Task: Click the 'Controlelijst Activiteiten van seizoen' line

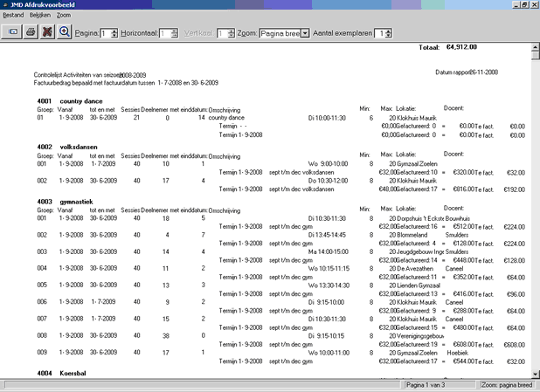Action: [x=90, y=75]
